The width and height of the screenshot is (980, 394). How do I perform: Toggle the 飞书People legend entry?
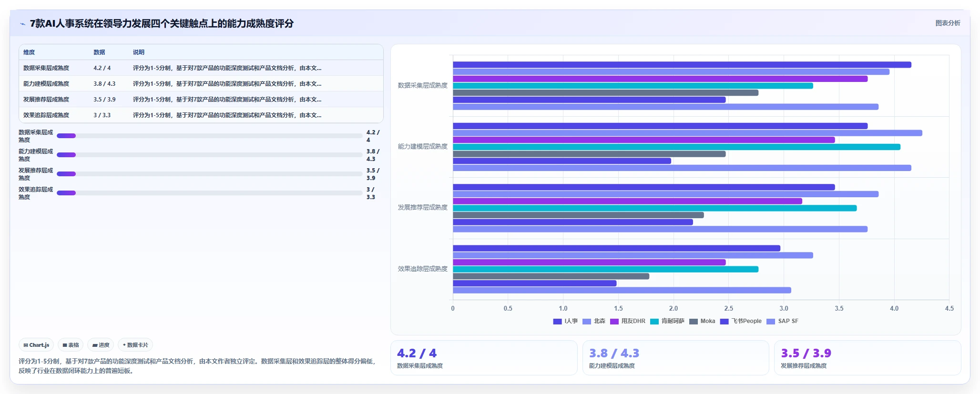click(741, 321)
